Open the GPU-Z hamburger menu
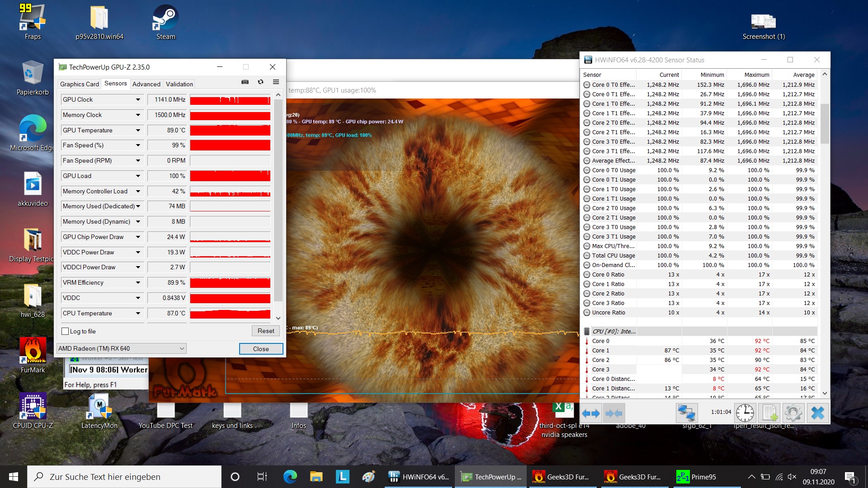The width and height of the screenshot is (868, 488). 276,82
